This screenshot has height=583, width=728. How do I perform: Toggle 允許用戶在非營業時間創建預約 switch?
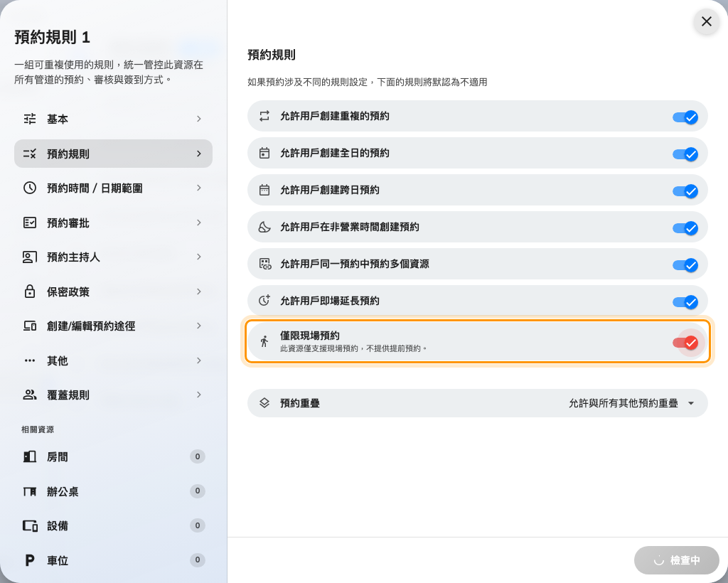(685, 228)
